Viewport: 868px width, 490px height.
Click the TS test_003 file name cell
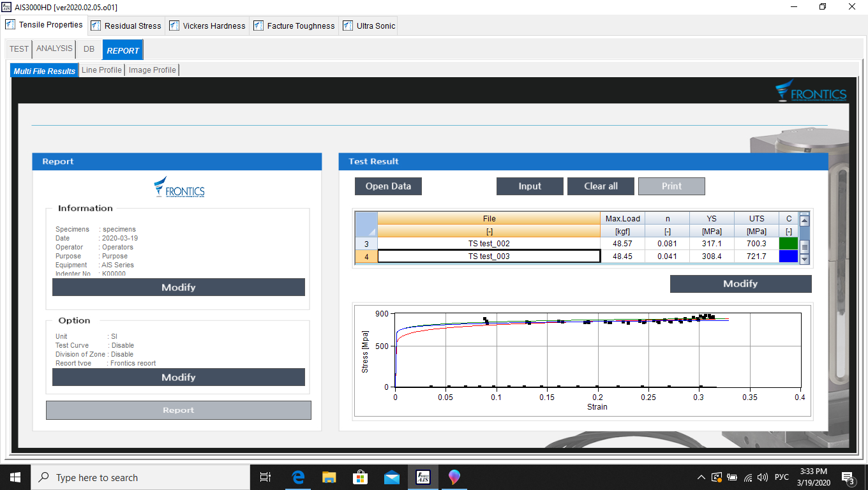pyautogui.click(x=489, y=256)
